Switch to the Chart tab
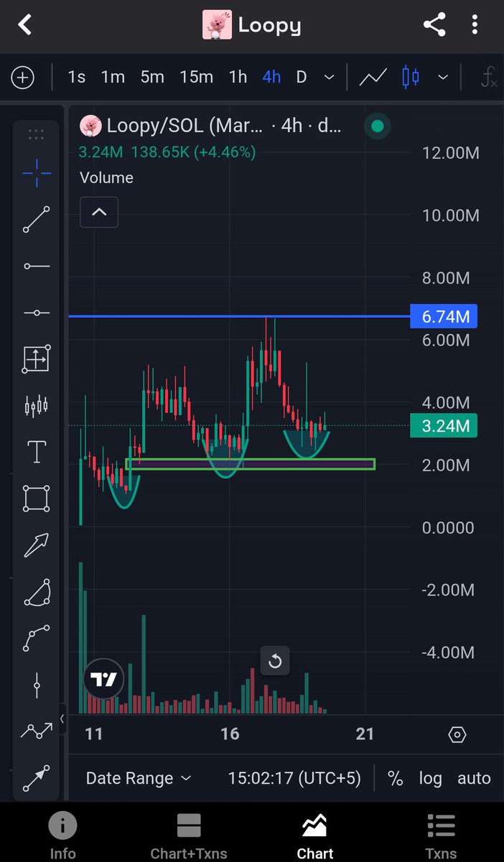This screenshot has width=504, height=862. (315, 835)
